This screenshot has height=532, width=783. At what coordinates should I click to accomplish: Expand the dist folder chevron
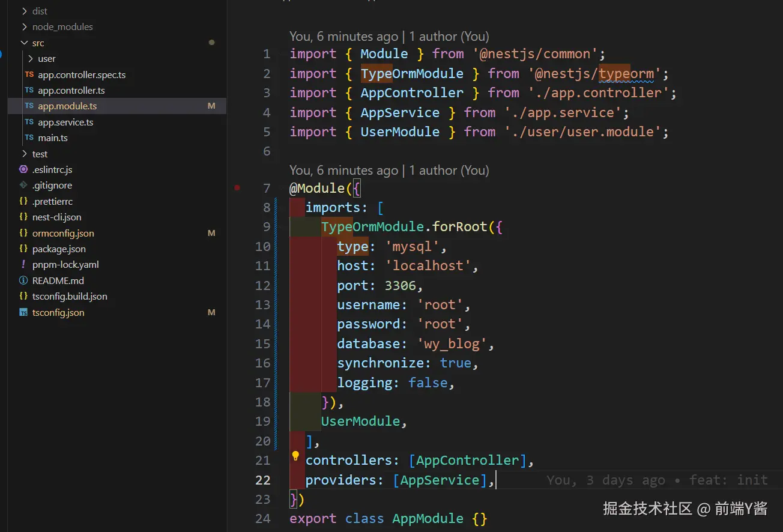(x=24, y=11)
